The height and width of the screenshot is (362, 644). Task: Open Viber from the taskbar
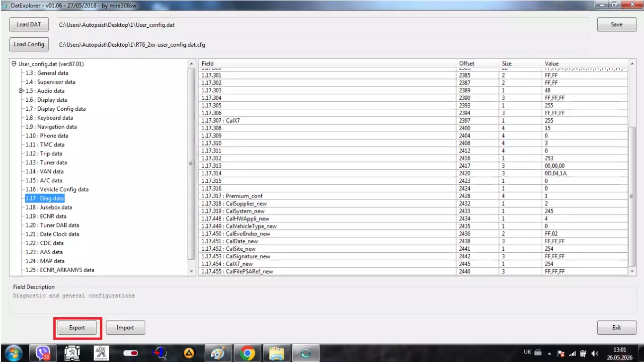[x=43, y=353]
